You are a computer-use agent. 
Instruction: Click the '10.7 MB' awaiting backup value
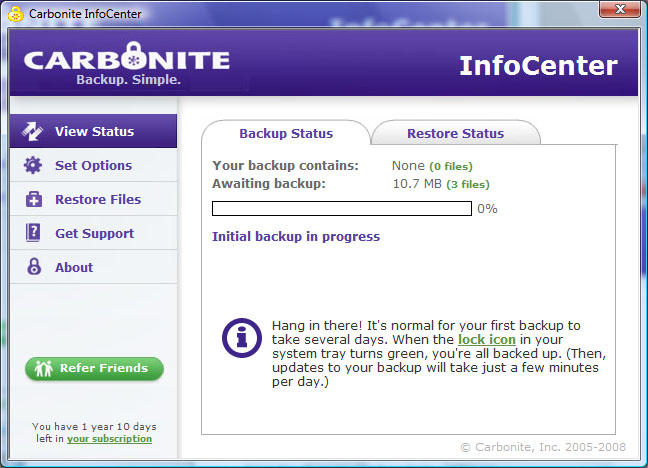[x=417, y=184]
